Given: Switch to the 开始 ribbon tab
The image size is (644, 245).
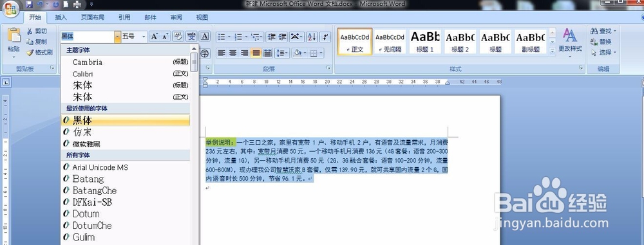Looking at the screenshot, I should click(x=35, y=17).
